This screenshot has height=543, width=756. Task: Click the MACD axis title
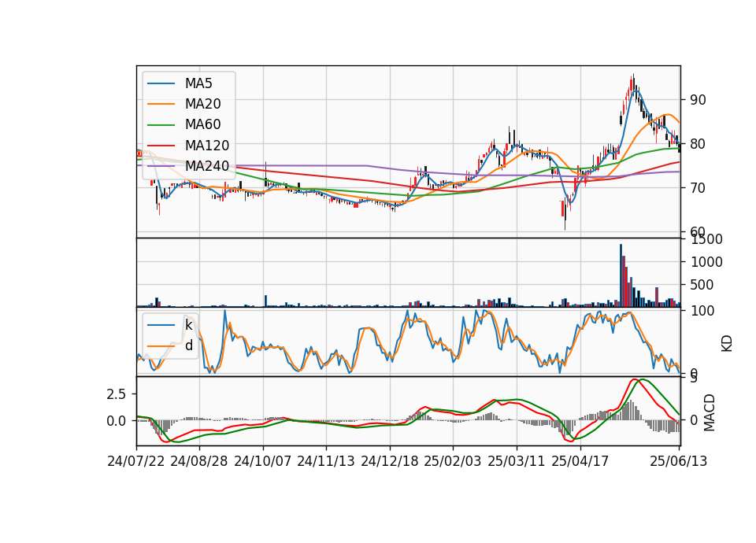pos(709,412)
